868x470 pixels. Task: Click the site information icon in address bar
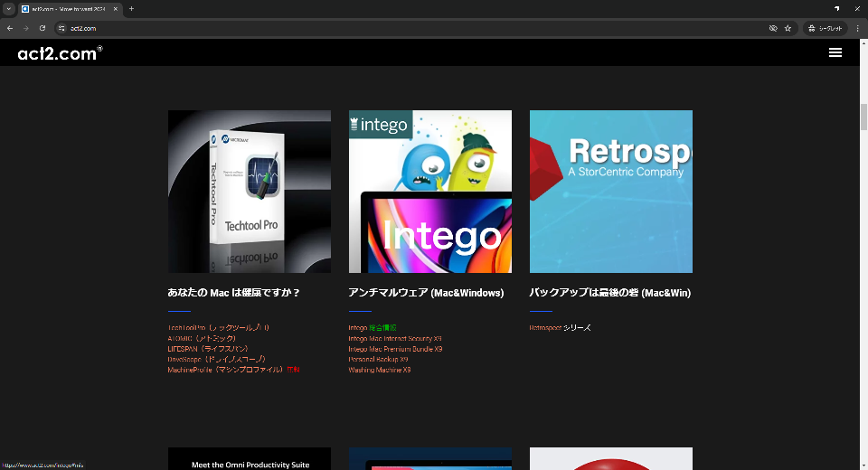pyautogui.click(x=62, y=28)
